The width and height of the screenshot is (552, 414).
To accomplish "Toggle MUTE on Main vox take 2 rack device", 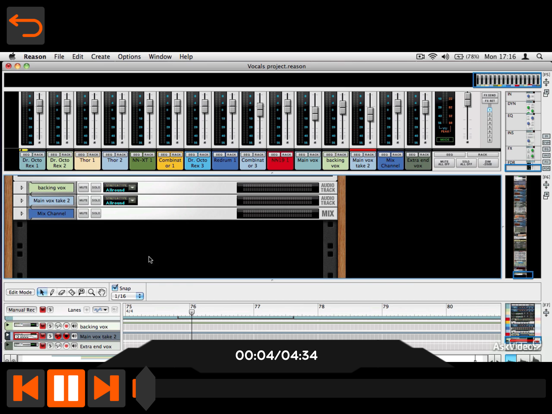I will [x=83, y=201].
